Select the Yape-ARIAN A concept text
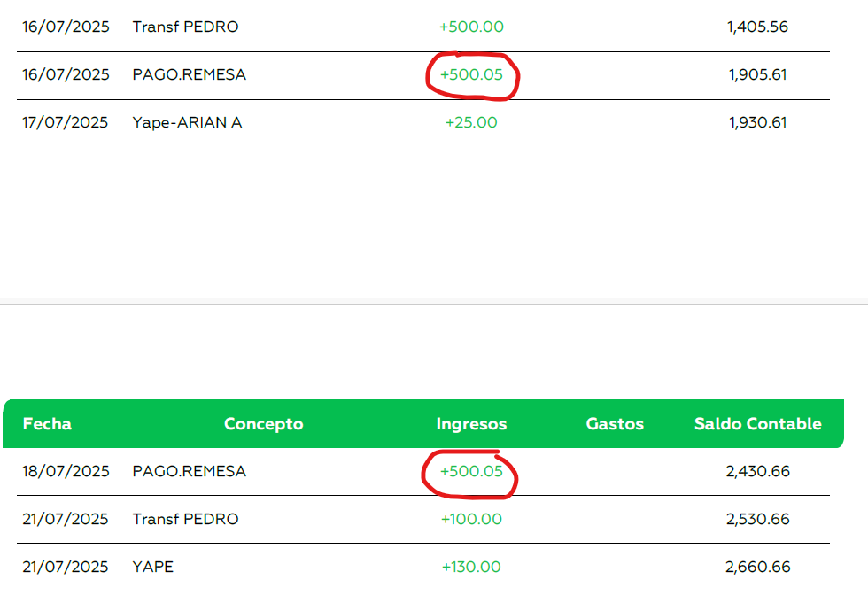 tap(187, 123)
